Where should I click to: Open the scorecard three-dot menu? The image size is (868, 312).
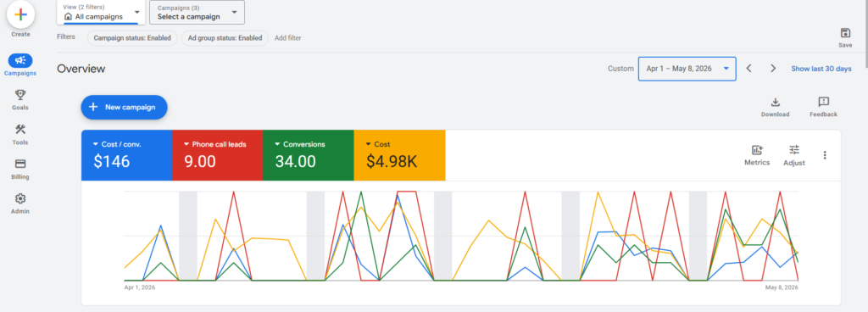point(825,155)
